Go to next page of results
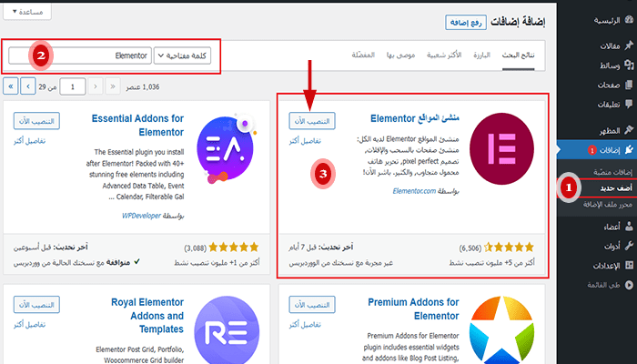This screenshot has width=637, height=364. click(x=28, y=86)
